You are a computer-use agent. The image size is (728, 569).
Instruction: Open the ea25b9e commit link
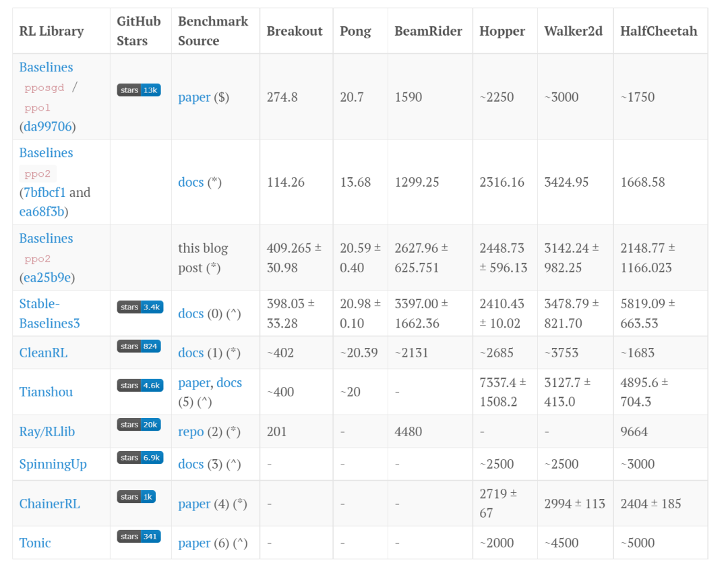(x=49, y=278)
